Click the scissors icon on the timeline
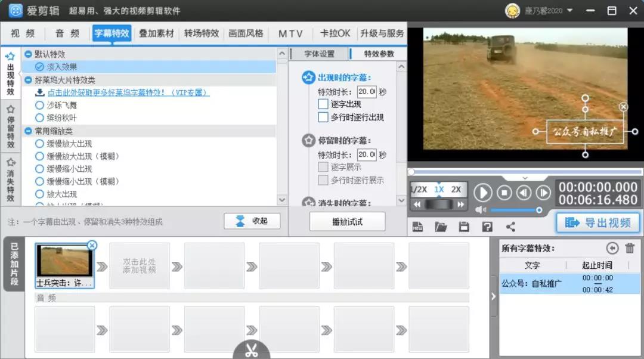Image resolution: width=644 pixels, height=359 pixels. click(x=250, y=351)
